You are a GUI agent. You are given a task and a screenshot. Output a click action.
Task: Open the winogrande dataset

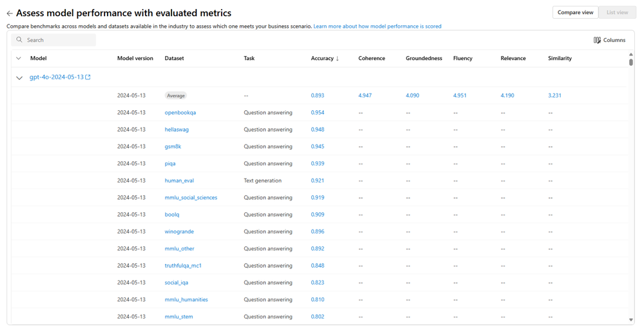[179, 232]
